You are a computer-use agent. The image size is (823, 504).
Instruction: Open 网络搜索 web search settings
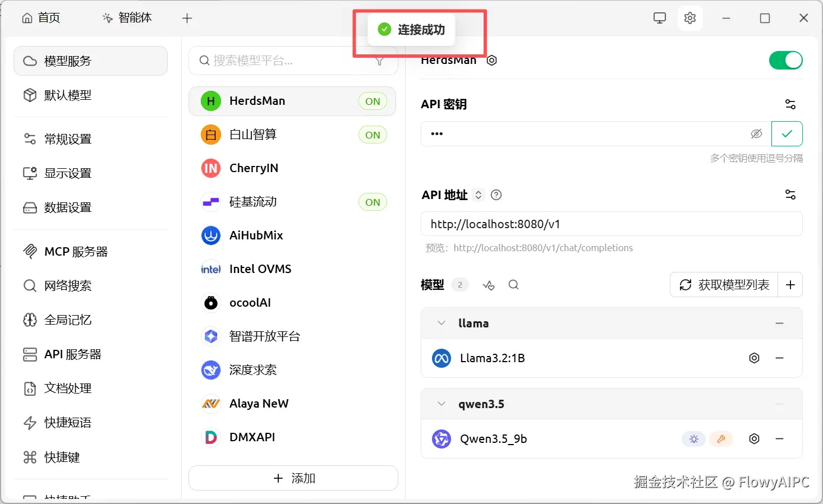coord(90,286)
